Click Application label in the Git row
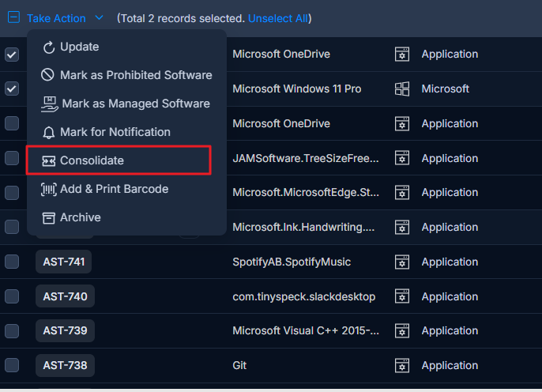The image size is (542, 392). tap(450, 365)
